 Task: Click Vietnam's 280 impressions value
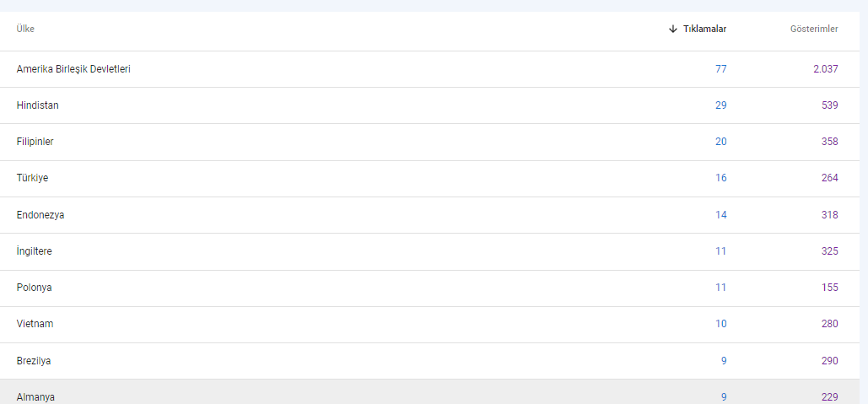coord(830,324)
